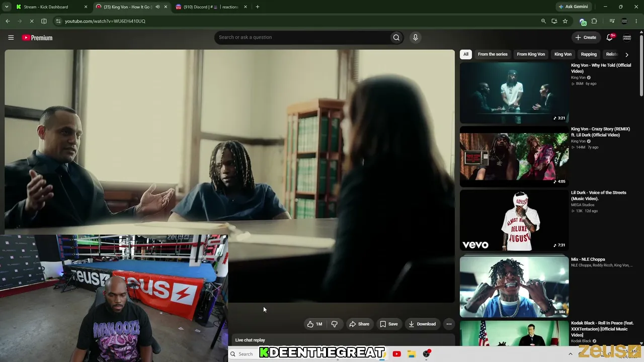Click the Ask Gemini button
The width and height of the screenshot is (644, 362).
(x=573, y=7)
